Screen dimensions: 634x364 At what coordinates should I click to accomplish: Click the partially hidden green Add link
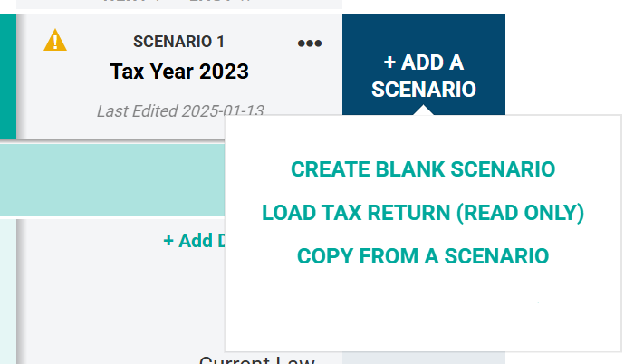194,240
